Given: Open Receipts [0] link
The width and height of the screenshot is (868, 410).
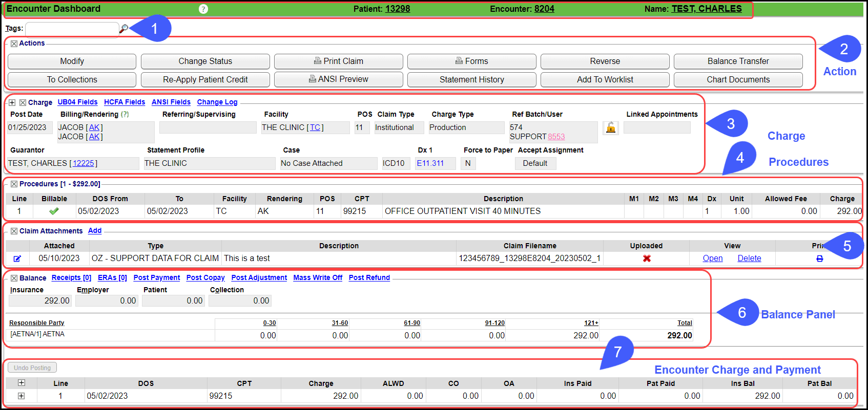Looking at the screenshot, I should coord(71,277).
